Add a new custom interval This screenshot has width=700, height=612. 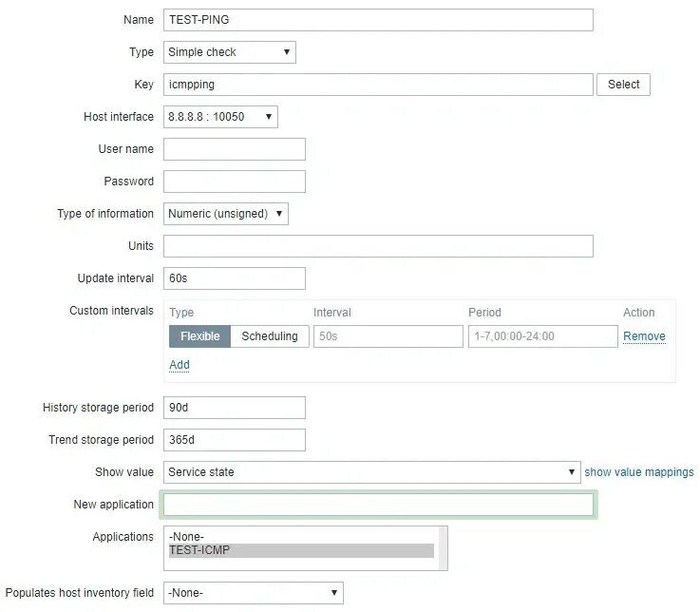coord(180,365)
